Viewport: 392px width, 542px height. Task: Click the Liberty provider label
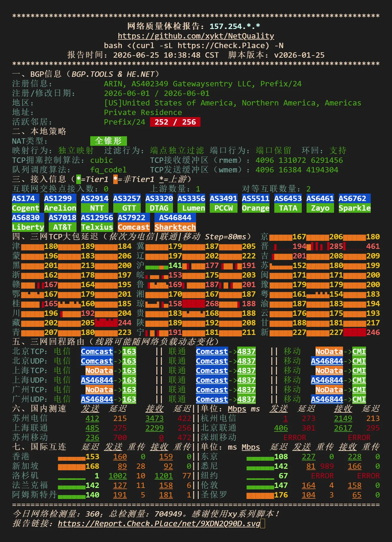click(28, 227)
